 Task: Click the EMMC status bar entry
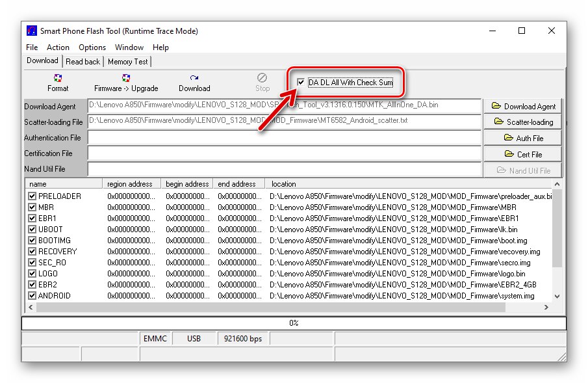[155, 339]
